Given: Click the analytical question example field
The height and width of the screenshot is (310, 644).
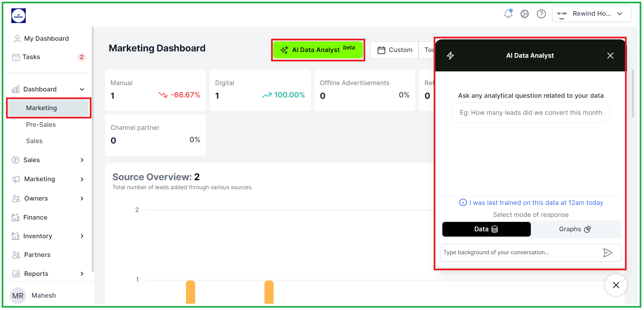Looking at the screenshot, I should [531, 113].
